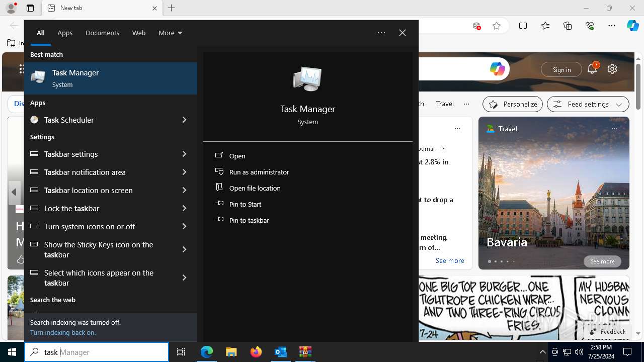Open a new Edge tab

click(x=172, y=8)
